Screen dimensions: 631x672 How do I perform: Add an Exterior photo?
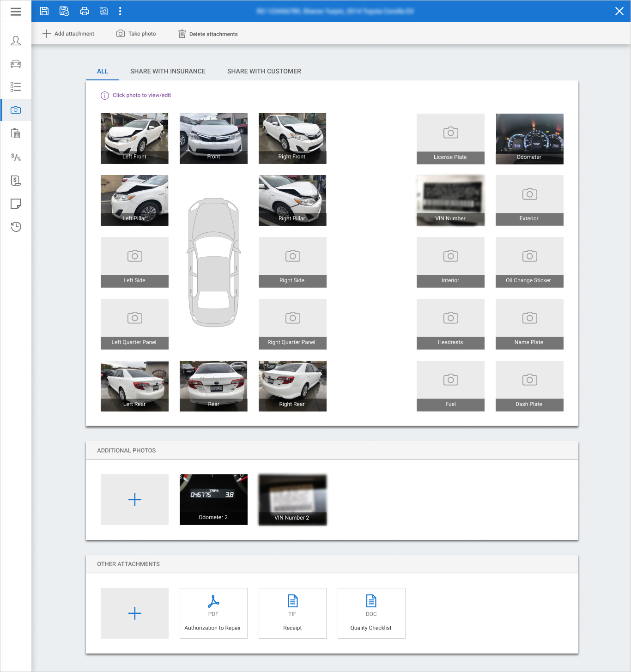tap(529, 200)
